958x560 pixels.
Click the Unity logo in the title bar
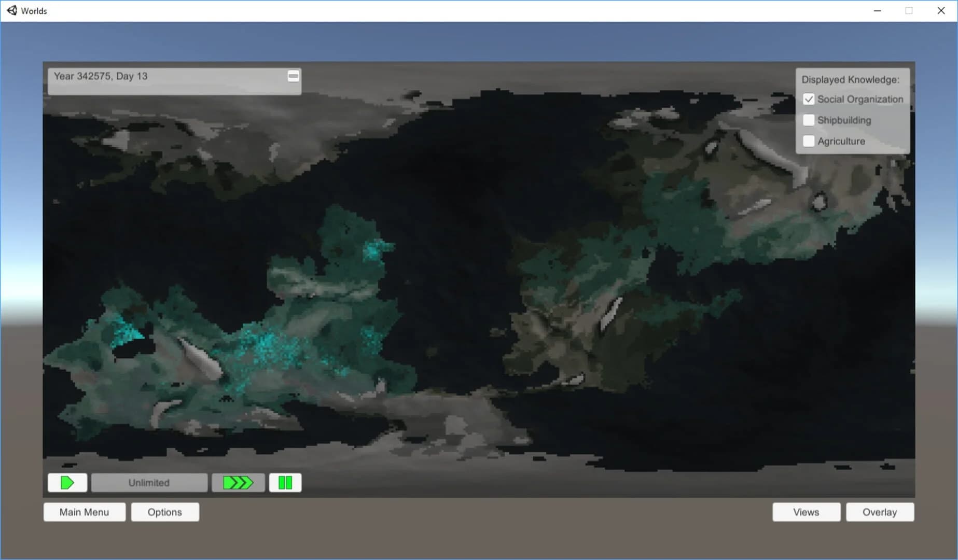(x=11, y=10)
